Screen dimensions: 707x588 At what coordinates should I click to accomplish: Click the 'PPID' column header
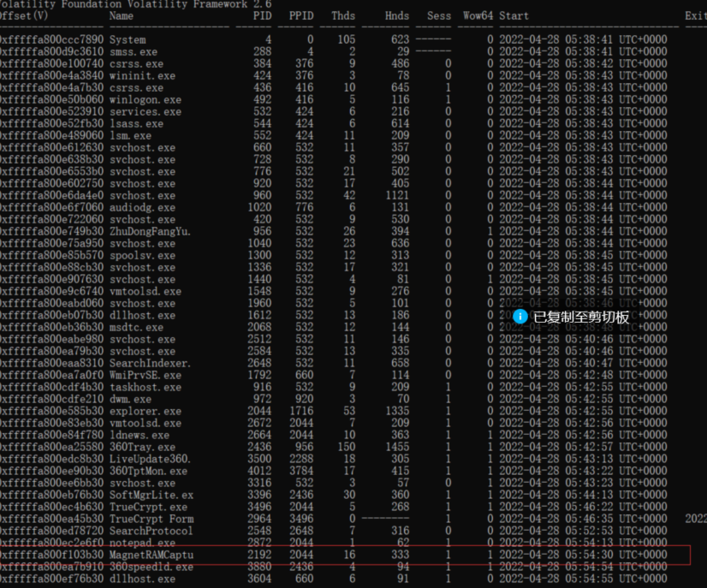pyautogui.click(x=301, y=16)
